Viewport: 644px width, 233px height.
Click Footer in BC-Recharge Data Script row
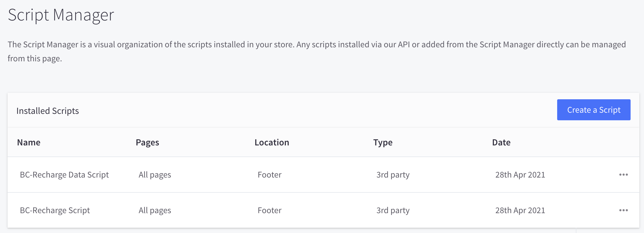click(x=270, y=175)
